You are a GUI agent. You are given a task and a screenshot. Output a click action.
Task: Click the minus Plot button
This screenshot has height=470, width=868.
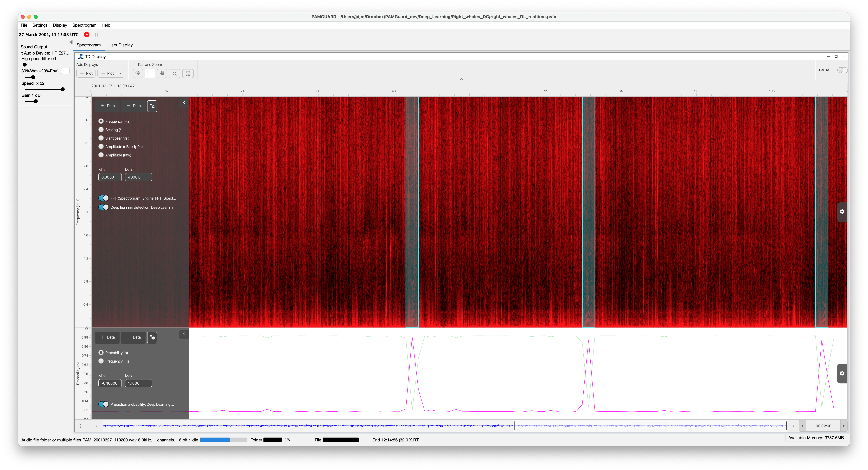[x=108, y=73]
